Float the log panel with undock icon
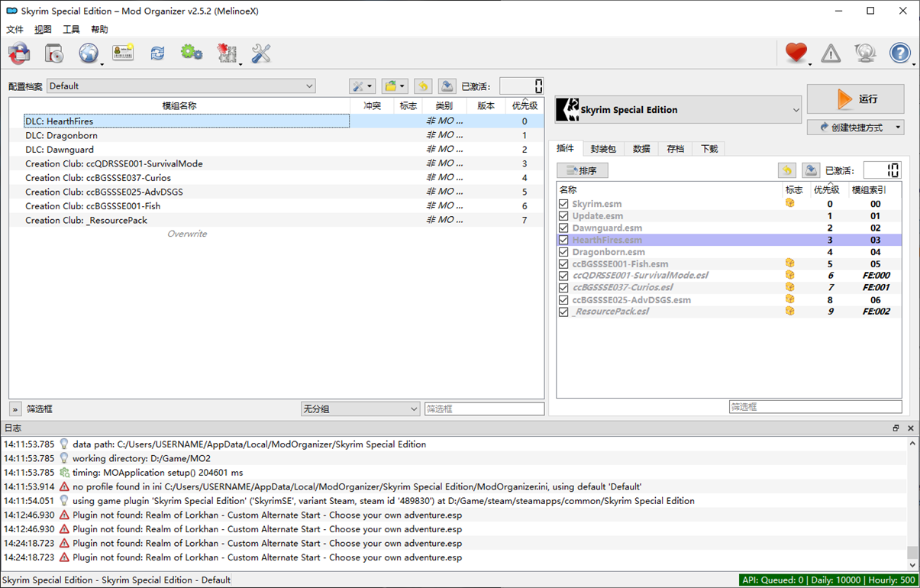 pos(896,428)
